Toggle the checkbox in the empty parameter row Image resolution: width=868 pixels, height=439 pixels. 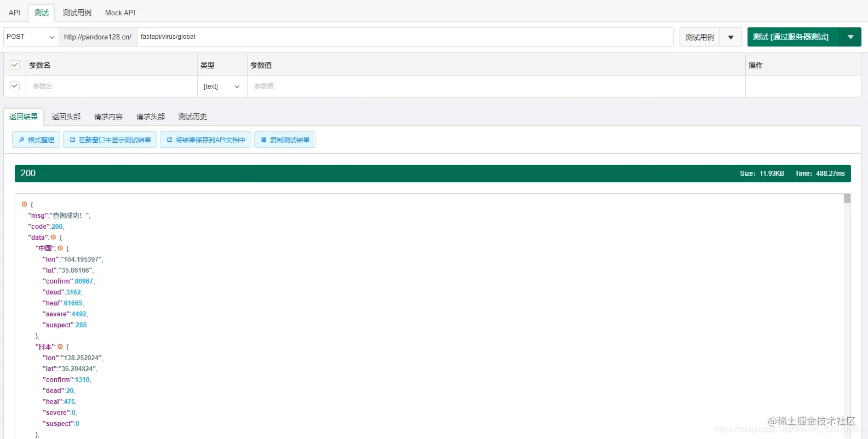pyautogui.click(x=15, y=86)
